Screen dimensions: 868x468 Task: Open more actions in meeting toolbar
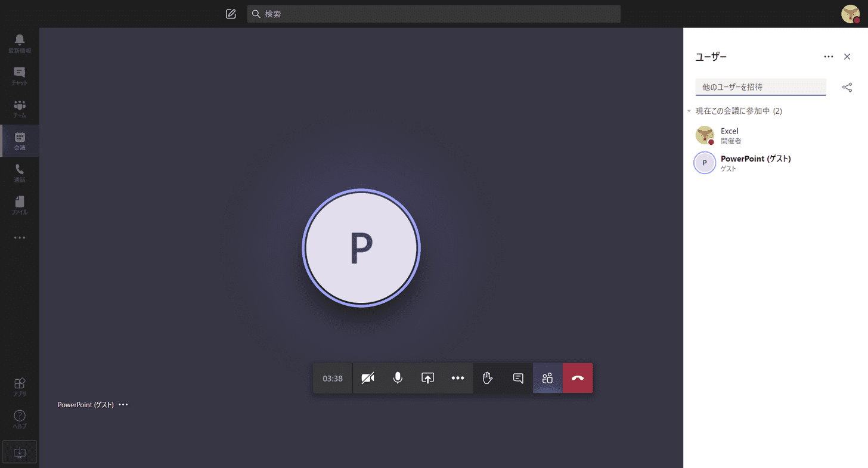[x=458, y=378]
